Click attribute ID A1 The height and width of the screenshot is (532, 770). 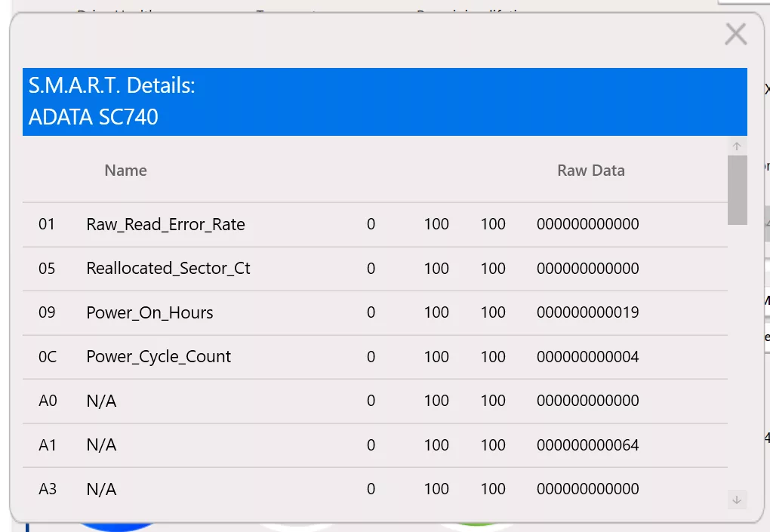(x=47, y=444)
